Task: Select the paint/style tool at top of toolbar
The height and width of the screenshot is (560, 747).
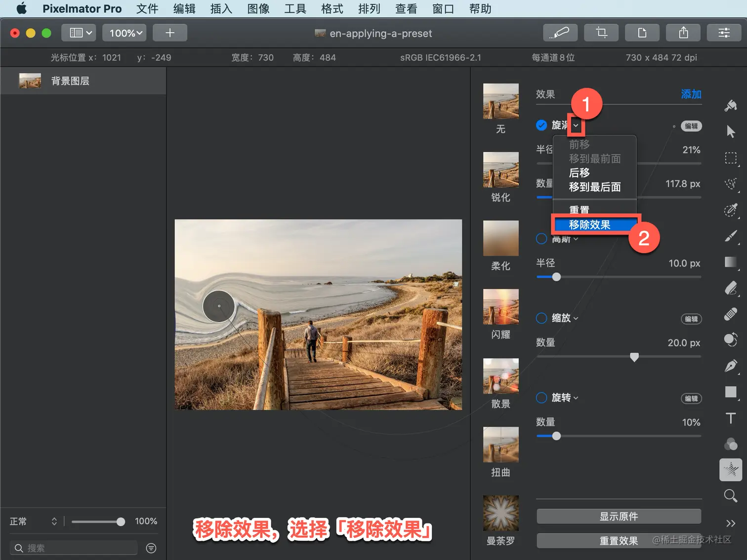Action: [x=731, y=105]
